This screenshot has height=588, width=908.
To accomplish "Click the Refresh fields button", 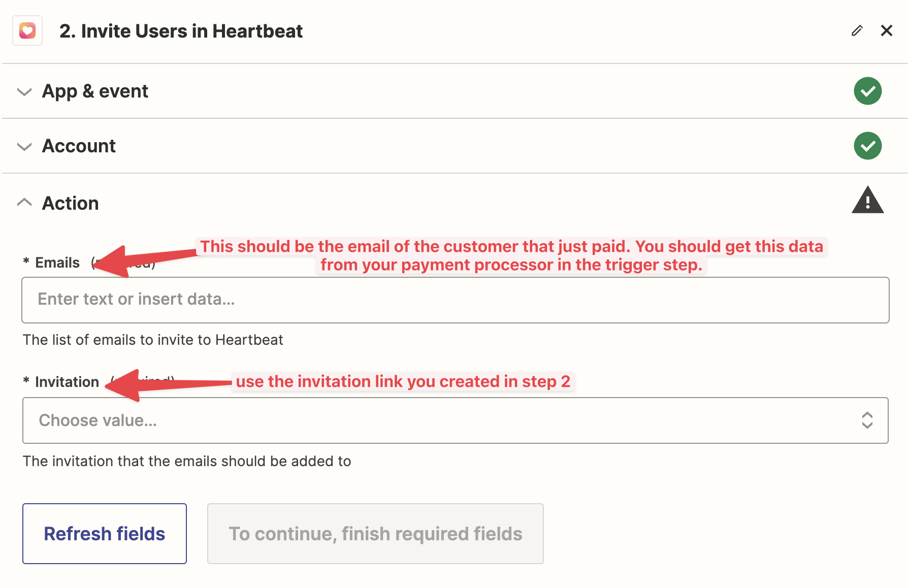I will tap(105, 534).
